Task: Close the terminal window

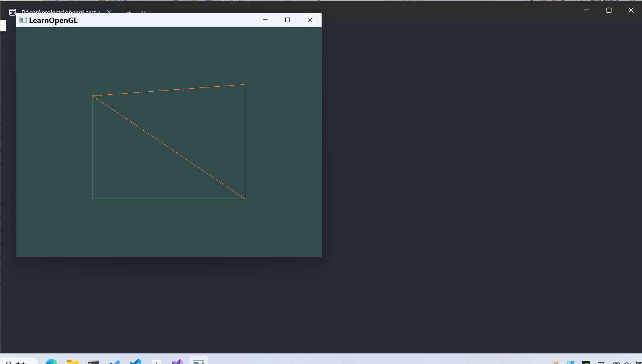Action: (x=631, y=10)
